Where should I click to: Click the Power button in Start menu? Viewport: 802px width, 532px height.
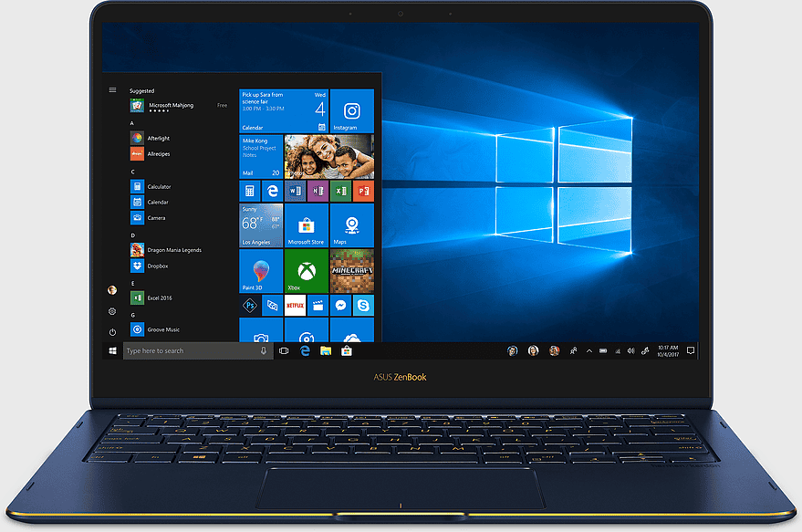tap(112, 332)
